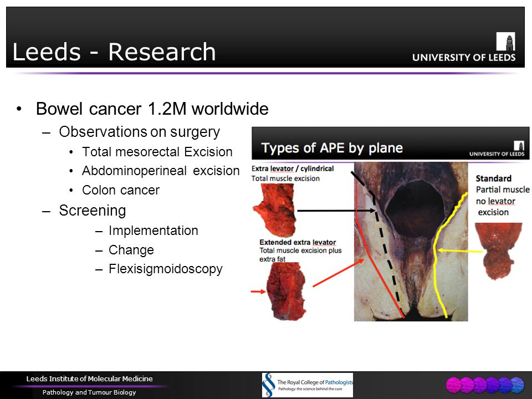Click the Royal College of Pathologists logo
Viewport: 532px width, 399px height.
coord(308,385)
